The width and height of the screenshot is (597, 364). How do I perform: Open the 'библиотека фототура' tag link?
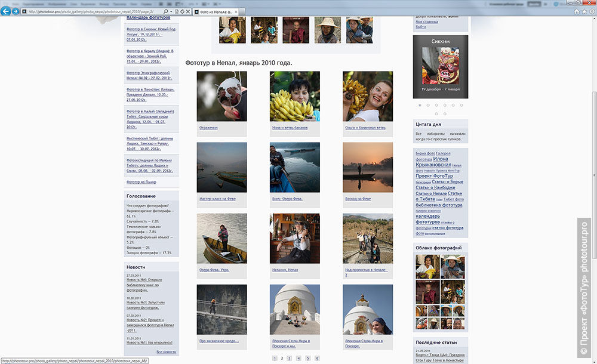pos(439,205)
